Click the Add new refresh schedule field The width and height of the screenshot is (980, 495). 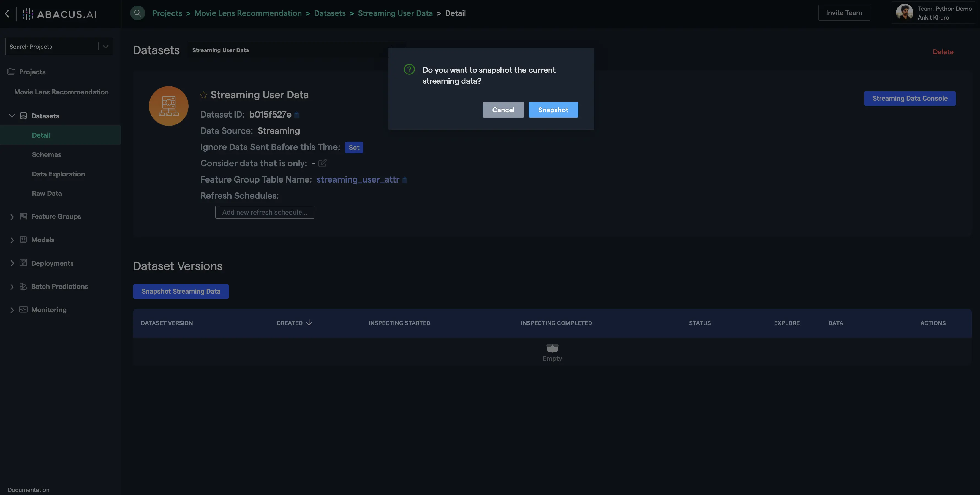tap(264, 212)
